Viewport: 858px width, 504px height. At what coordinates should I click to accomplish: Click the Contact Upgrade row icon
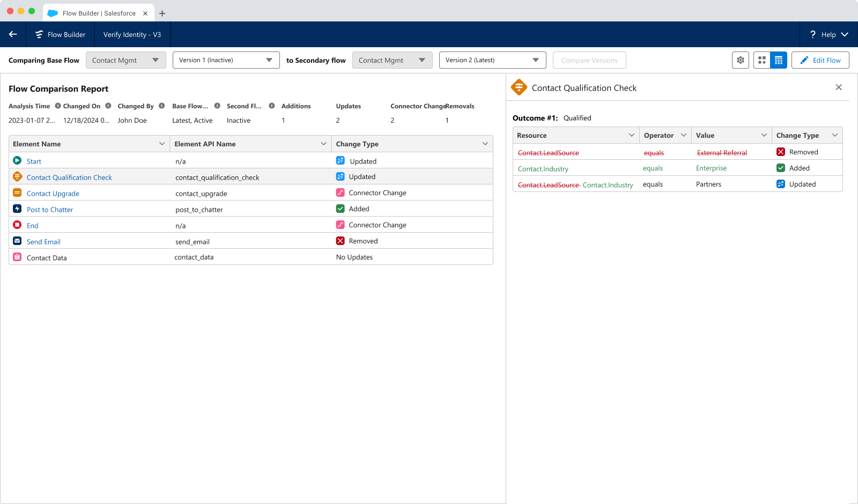pos(17,192)
